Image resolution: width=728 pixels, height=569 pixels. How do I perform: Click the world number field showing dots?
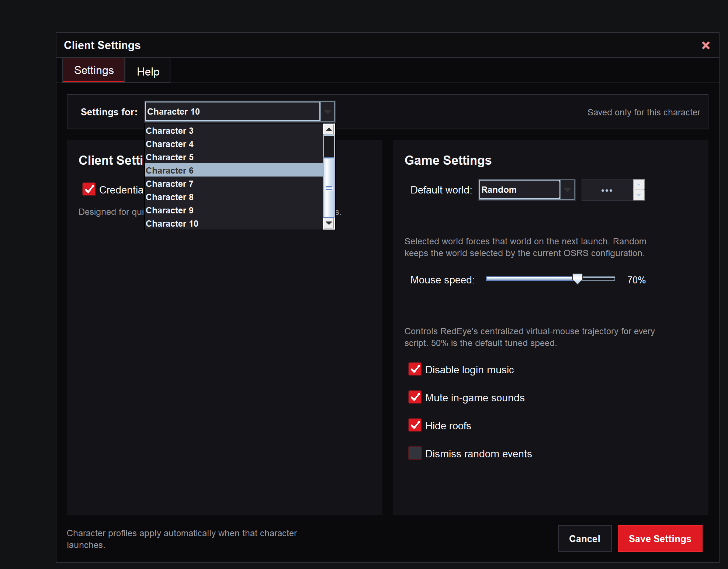click(607, 190)
